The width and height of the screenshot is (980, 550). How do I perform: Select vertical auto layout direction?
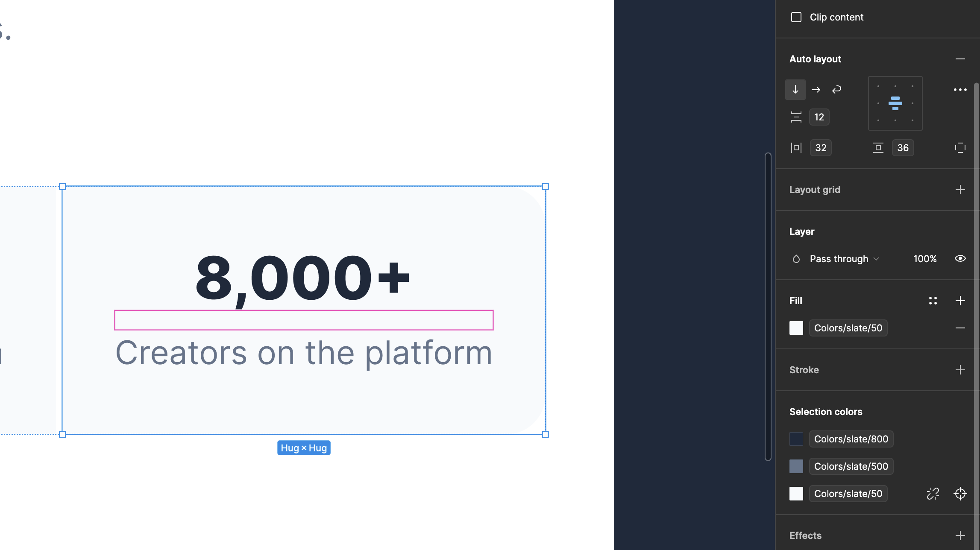[x=795, y=90]
